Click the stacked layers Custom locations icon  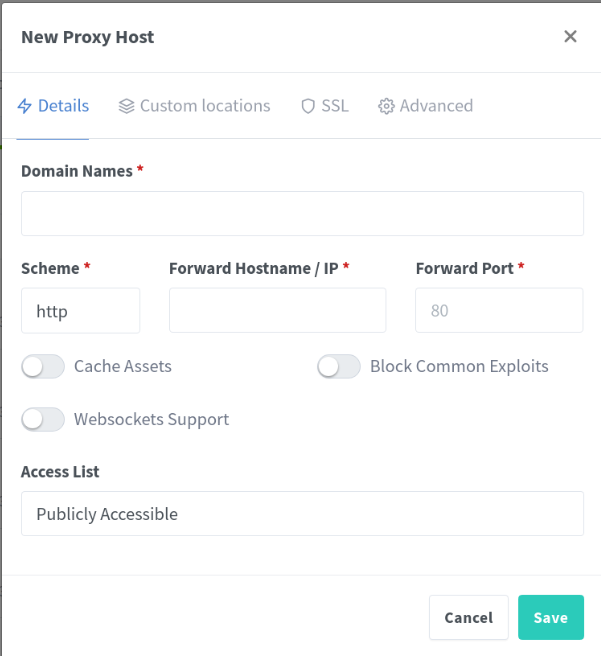pyautogui.click(x=126, y=106)
